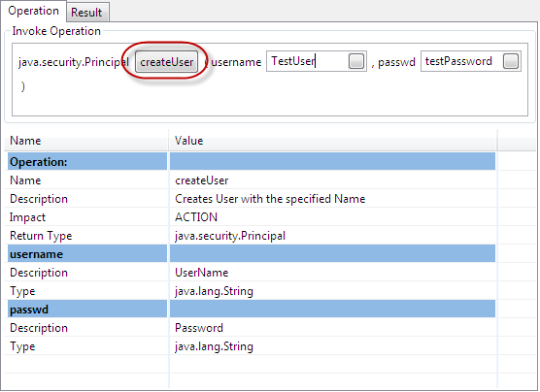Select the Operation: section header row
The height and width of the screenshot is (392, 540).
(252, 162)
